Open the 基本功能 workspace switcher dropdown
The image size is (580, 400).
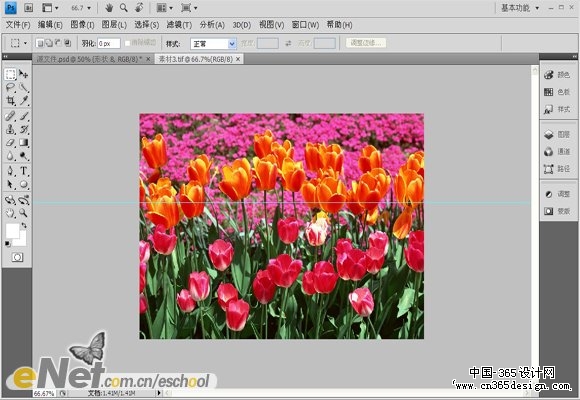(520, 7)
